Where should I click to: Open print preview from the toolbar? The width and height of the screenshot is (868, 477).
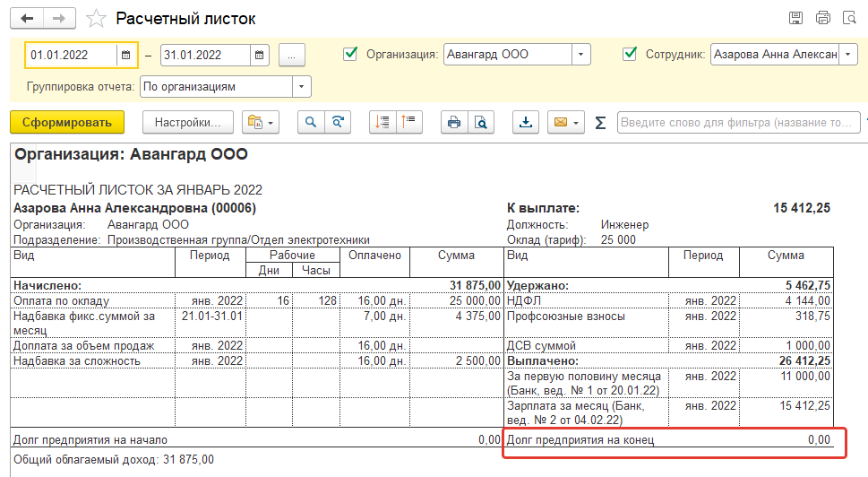point(481,123)
